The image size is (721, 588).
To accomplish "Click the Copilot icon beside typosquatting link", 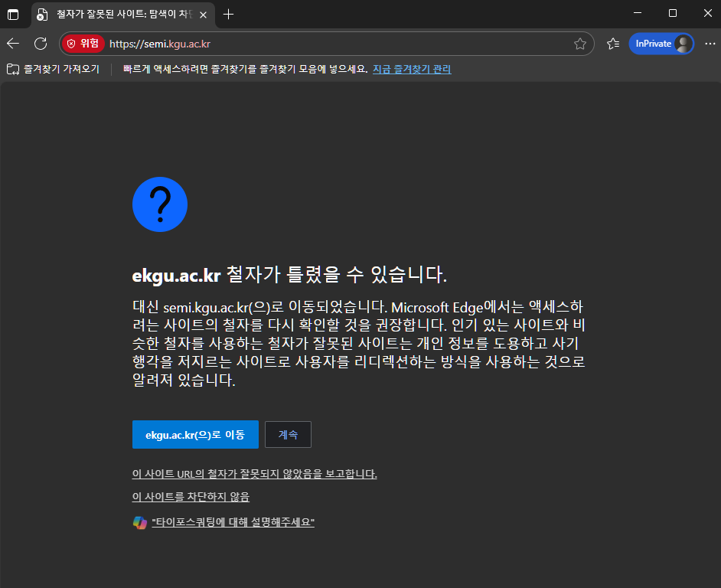I will point(140,523).
